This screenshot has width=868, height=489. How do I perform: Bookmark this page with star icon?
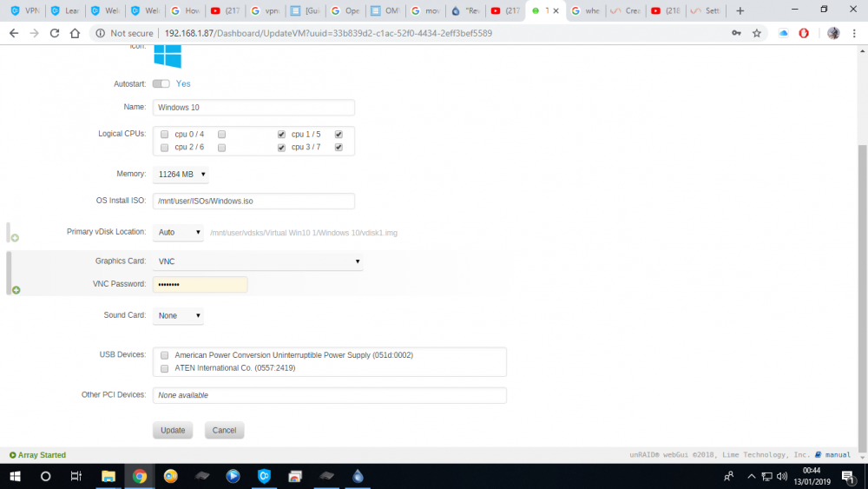click(x=757, y=33)
